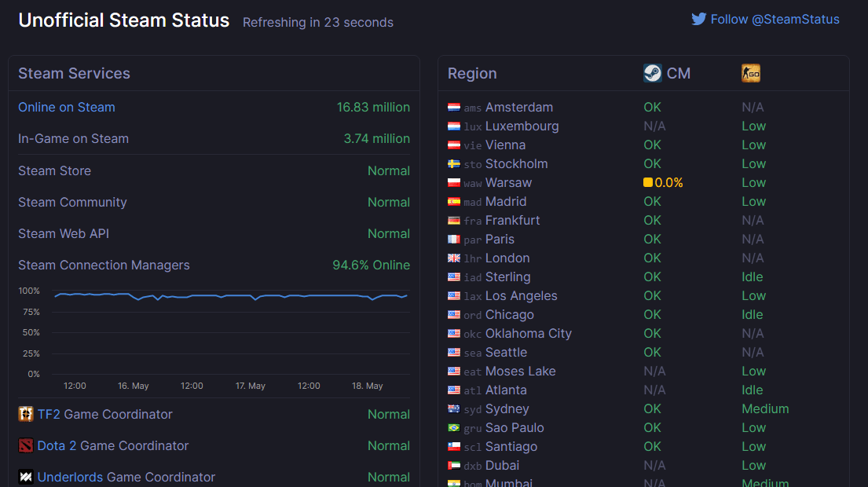Click the Unofficial Steam Status title
868x487 pixels.
[124, 20]
